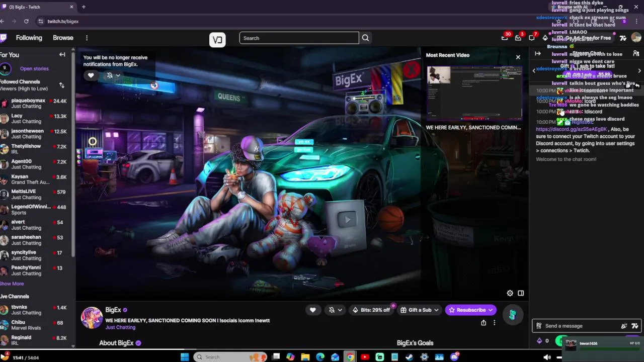
Task: Open the user profile avatar menu
Action: (636, 38)
